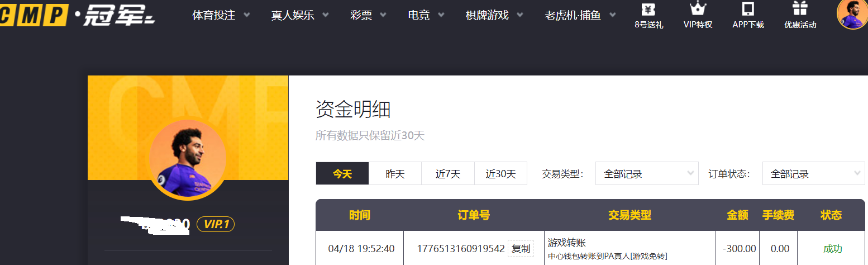The height and width of the screenshot is (265, 868).
Task: Click the 所有数据只保留近30天 notice
Action: click(x=370, y=136)
